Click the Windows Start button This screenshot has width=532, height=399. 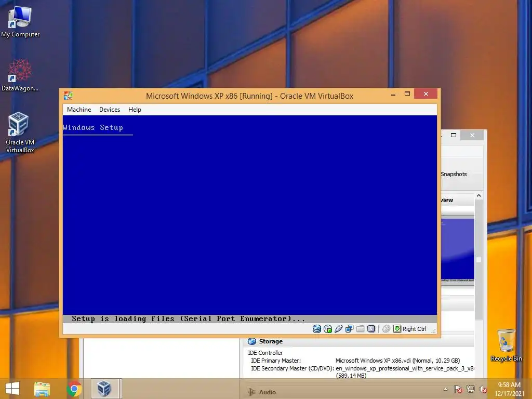12,389
